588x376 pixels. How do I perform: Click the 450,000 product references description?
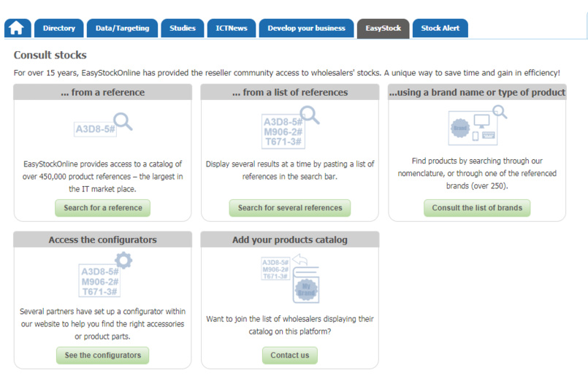click(103, 177)
